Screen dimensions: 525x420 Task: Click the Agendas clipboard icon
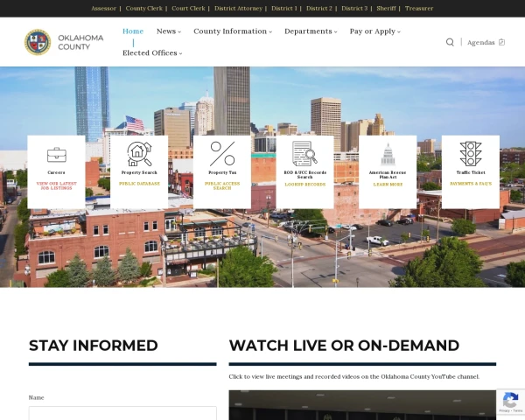tap(501, 42)
